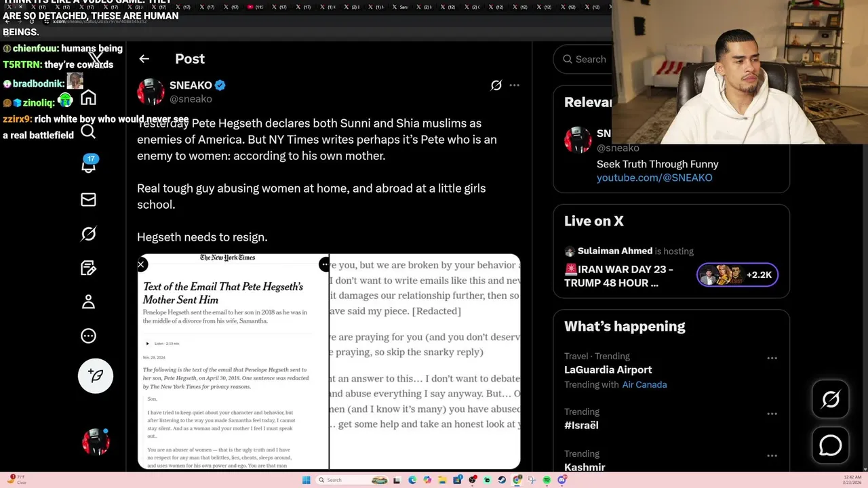
Task: Open the account avatar at sidebar bottom
Action: 96,442
